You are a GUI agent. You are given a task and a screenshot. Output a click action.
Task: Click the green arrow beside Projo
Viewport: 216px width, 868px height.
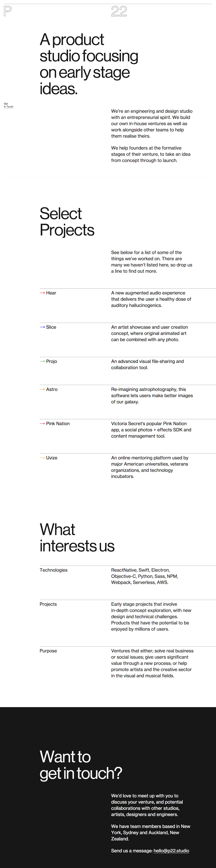click(42, 361)
